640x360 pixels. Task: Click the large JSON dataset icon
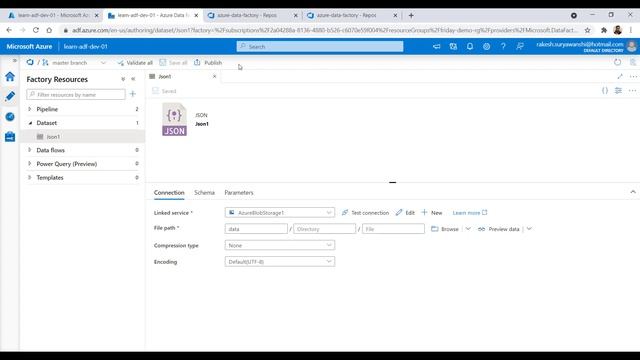(174, 119)
